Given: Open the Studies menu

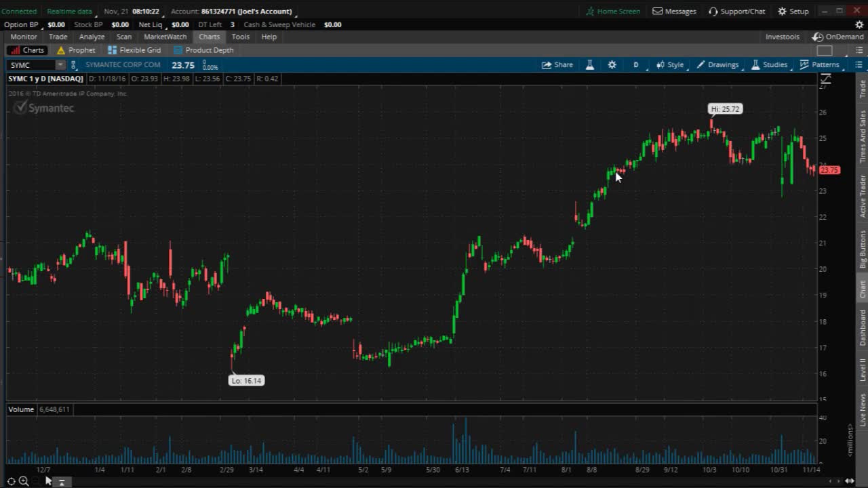Looking at the screenshot, I should [769, 65].
